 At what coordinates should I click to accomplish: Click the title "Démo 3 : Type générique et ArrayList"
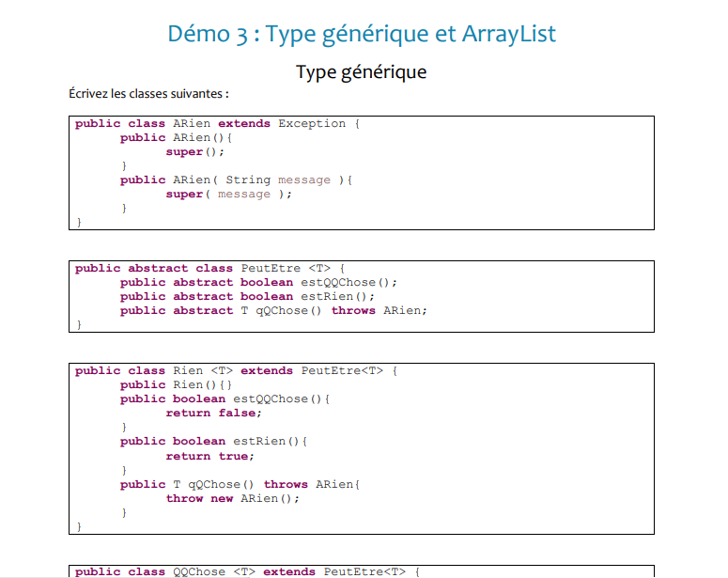(362, 35)
